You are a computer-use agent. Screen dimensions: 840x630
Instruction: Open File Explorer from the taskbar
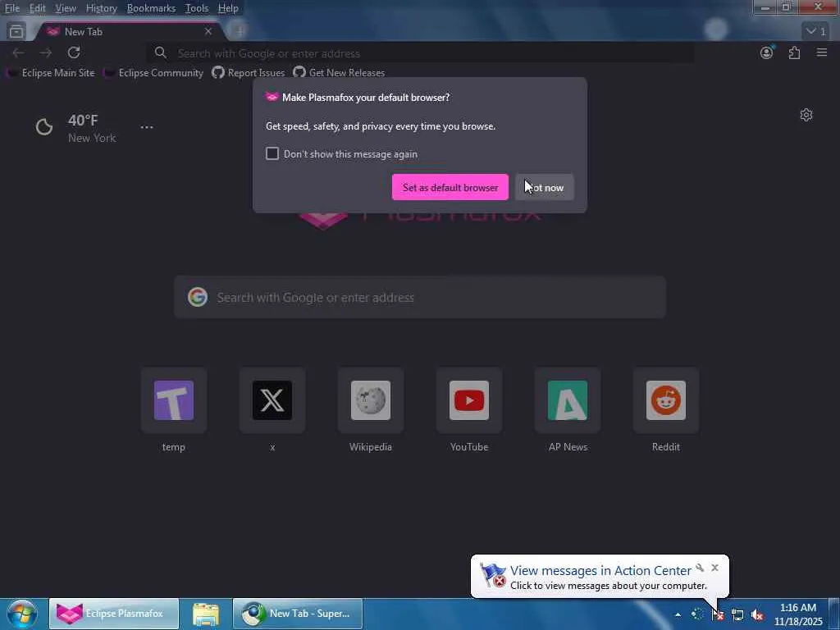(206, 614)
